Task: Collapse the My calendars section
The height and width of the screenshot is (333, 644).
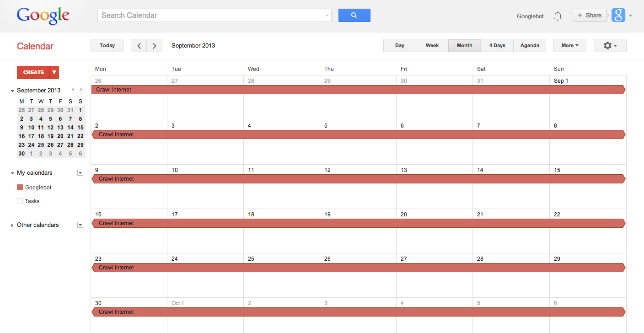Action: click(x=12, y=173)
